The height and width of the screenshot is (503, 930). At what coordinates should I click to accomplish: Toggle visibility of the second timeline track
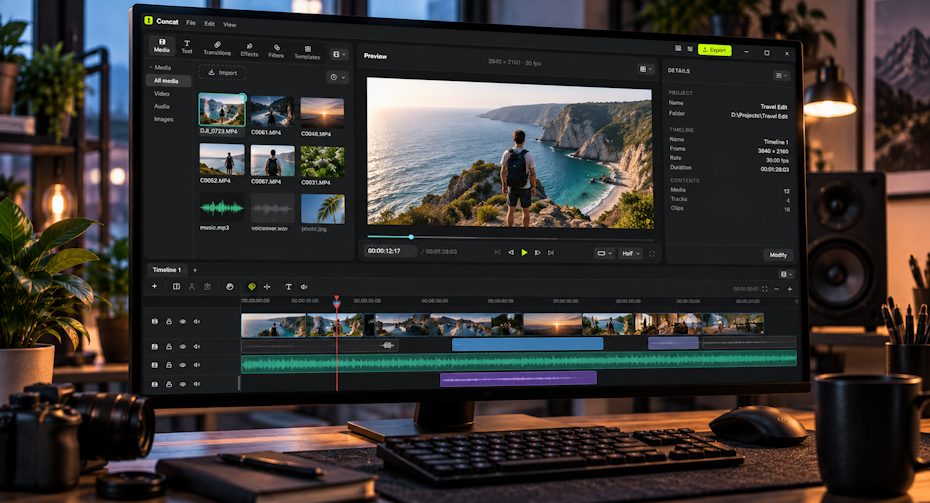tap(183, 346)
